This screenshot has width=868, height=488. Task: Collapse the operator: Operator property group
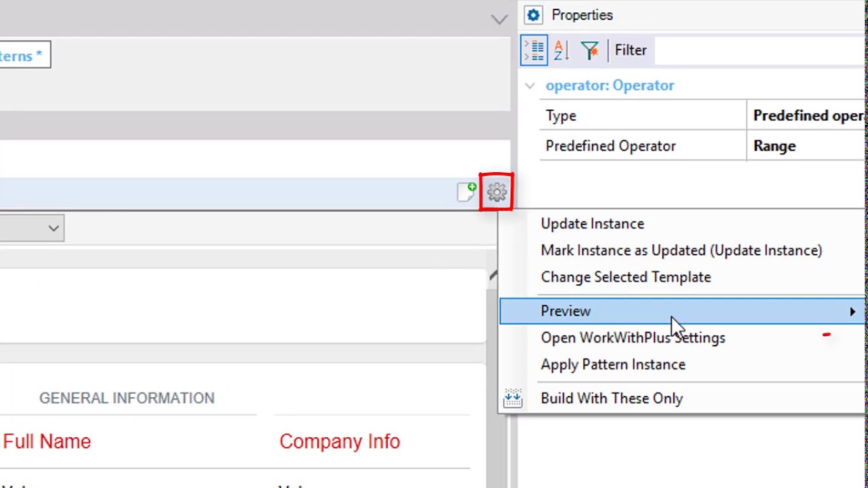530,86
